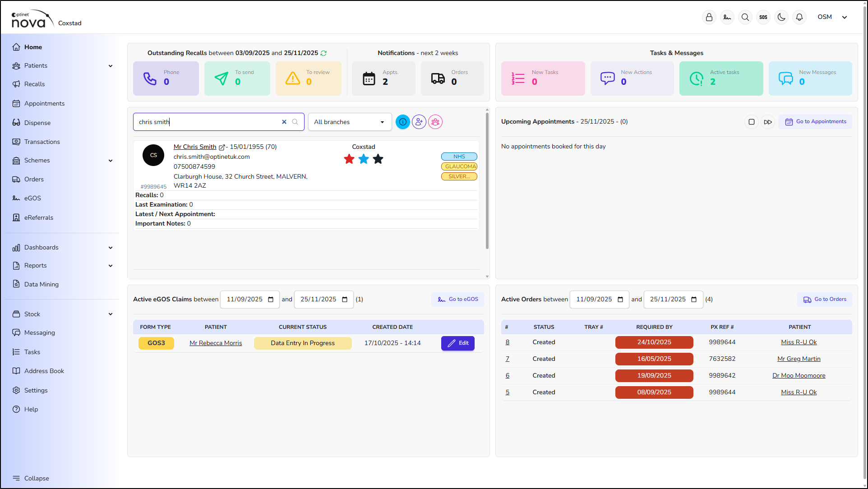The image size is (868, 489).
Task: Click the lock screen padlock icon
Action: [x=709, y=17]
